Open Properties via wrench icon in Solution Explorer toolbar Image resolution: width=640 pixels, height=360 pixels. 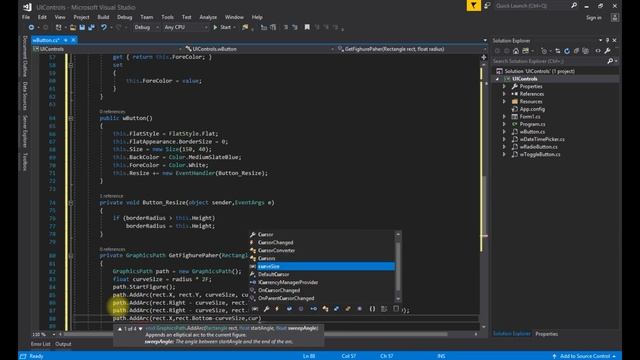(607, 51)
